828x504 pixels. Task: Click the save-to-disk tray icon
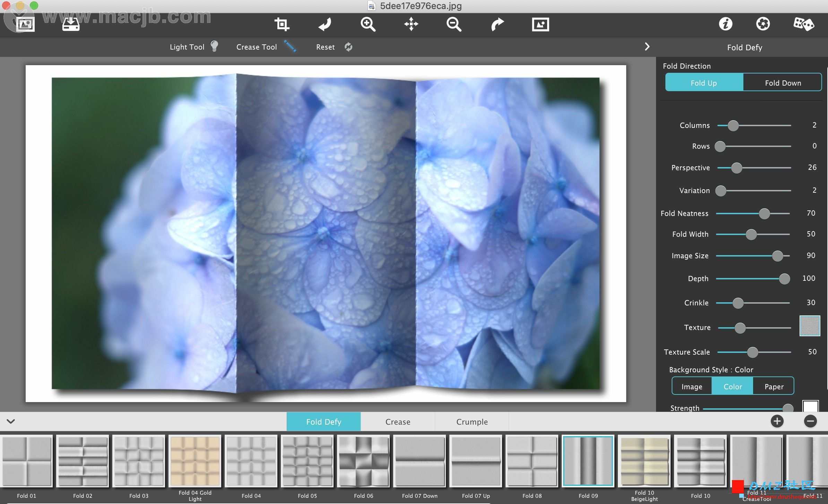click(x=71, y=24)
